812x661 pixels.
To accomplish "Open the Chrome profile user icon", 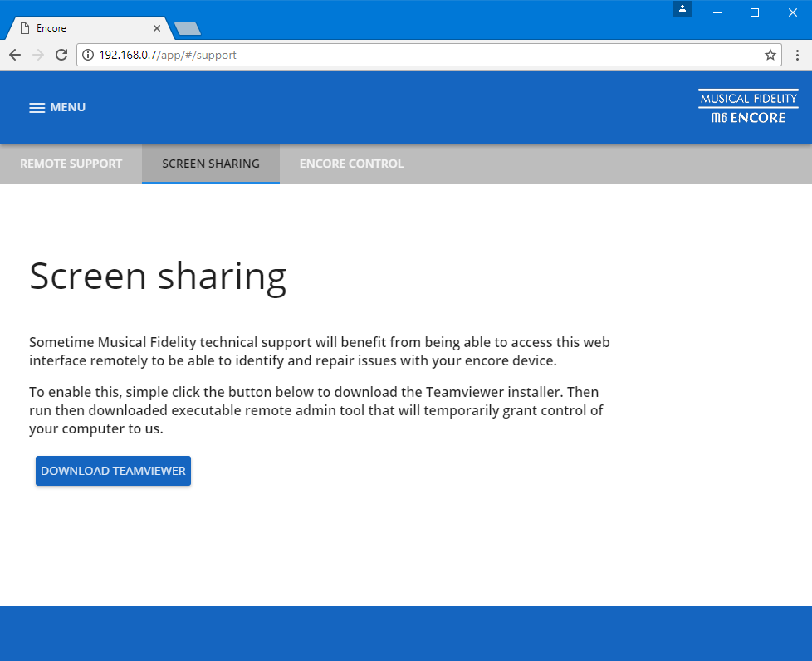I will (682, 9).
